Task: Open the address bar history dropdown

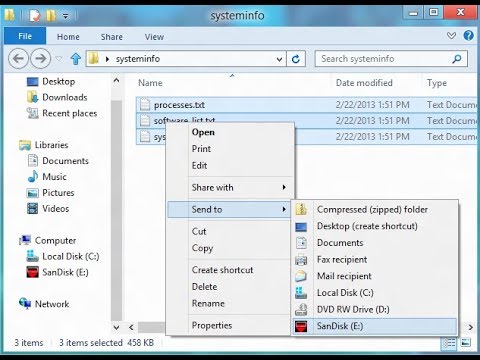Action: [x=279, y=59]
